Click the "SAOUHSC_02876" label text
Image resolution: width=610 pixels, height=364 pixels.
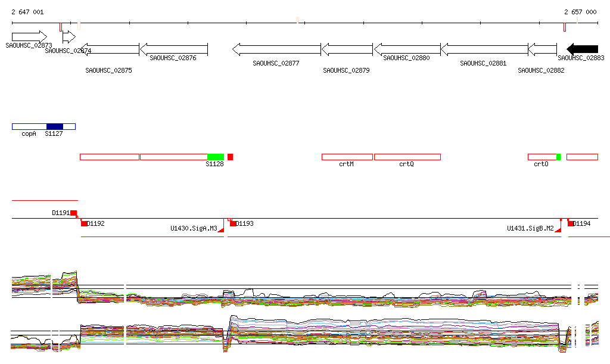[173, 58]
